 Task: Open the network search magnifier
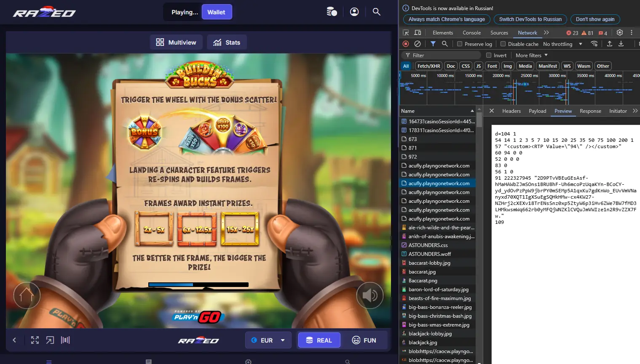(x=445, y=44)
